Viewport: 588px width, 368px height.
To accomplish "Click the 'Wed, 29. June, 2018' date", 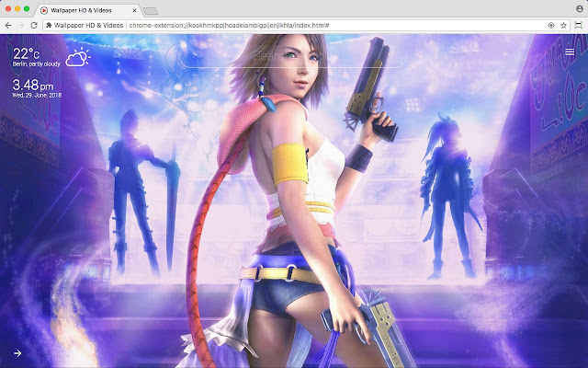I will coord(37,96).
